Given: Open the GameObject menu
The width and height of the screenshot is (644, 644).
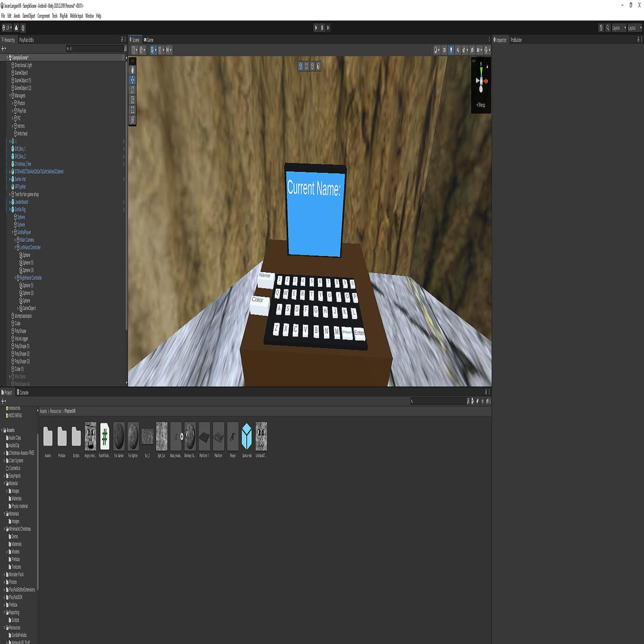Looking at the screenshot, I should (x=29, y=16).
